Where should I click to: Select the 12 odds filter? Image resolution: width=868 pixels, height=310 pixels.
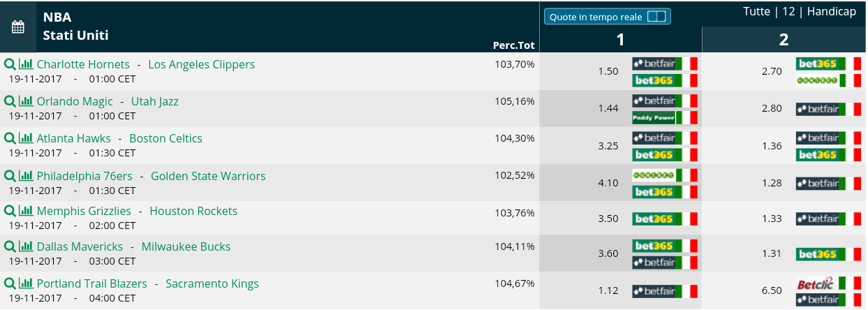tap(788, 12)
